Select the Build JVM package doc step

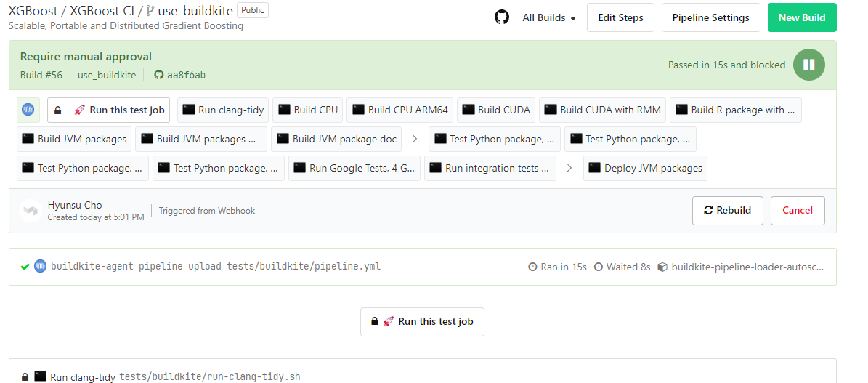pos(336,139)
